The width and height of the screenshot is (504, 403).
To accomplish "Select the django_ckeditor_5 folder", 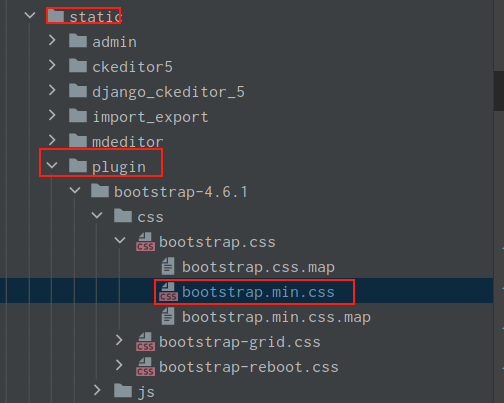I will 157,92.
